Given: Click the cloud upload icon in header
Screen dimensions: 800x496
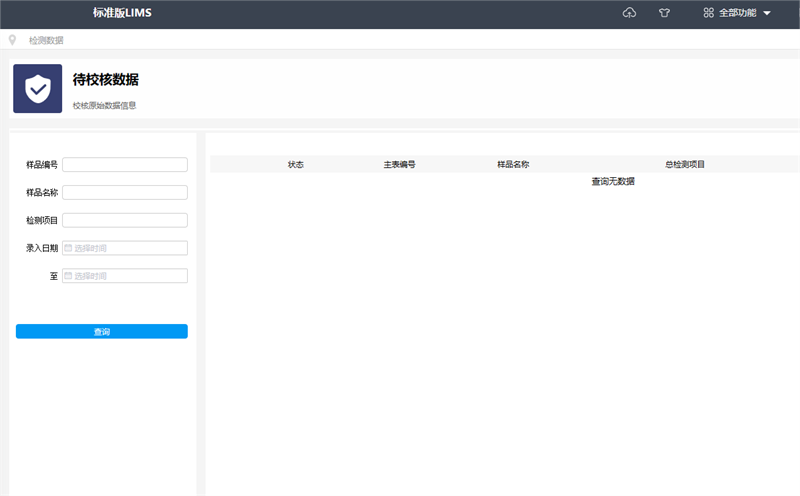Looking at the screenshot, I should pyautogui.click(x=629, y=13).
